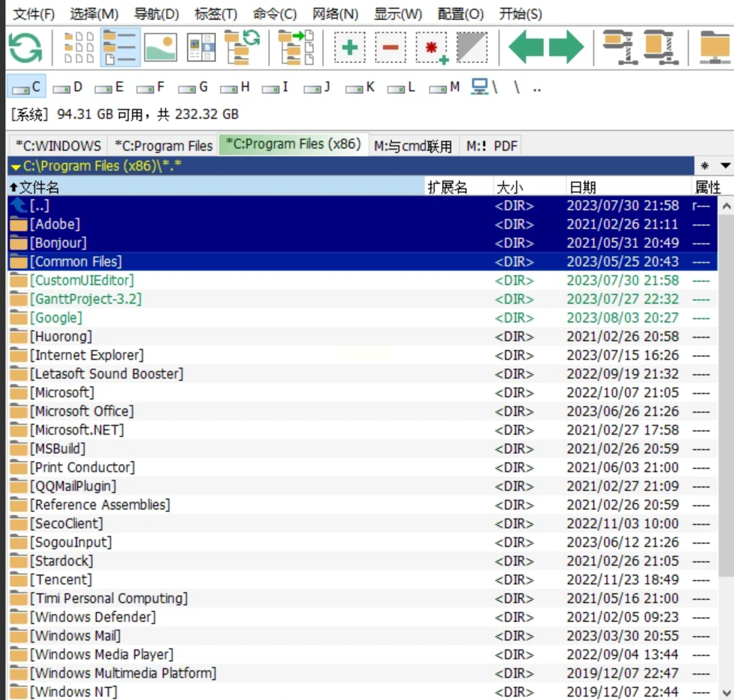Toggle the brief list view mode
Screen dimensions: 734x700
coord(79,48)
